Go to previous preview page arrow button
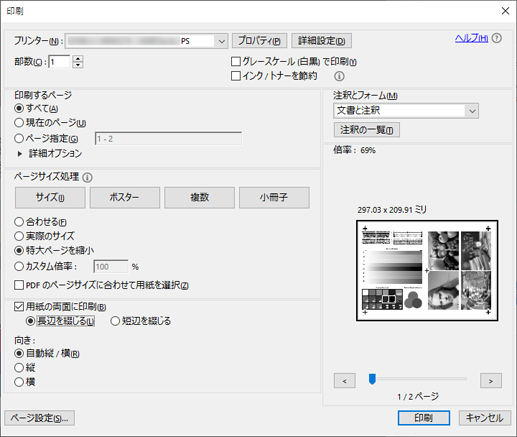Image resolution: width=517 pixels, height=437 pixels. [345, 381]
